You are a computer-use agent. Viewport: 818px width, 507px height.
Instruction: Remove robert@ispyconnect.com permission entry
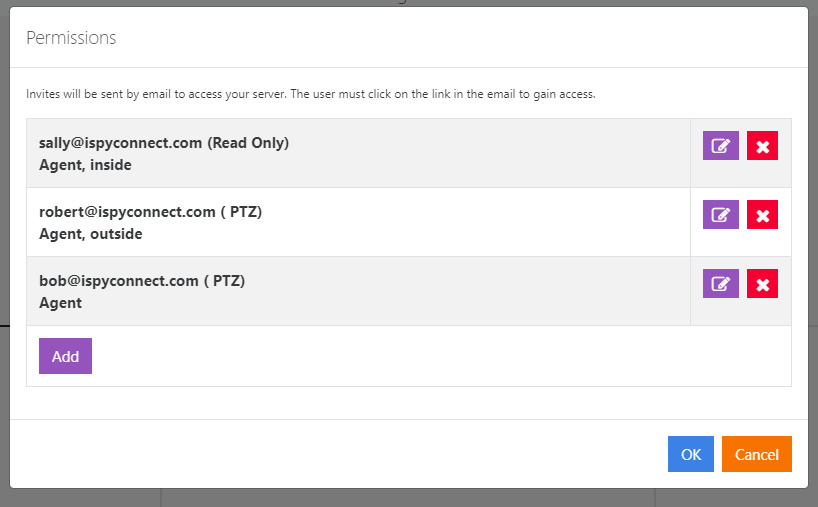click(762, 215)
